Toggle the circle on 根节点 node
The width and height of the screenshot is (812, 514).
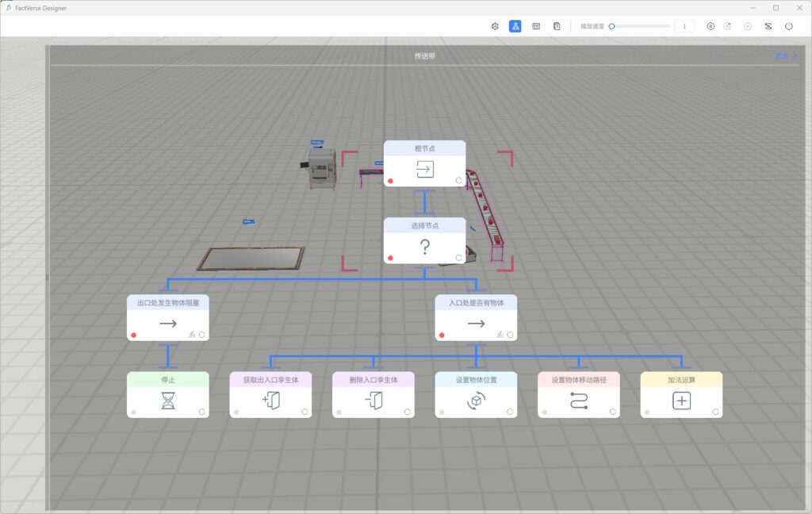(x=459, y=181)
